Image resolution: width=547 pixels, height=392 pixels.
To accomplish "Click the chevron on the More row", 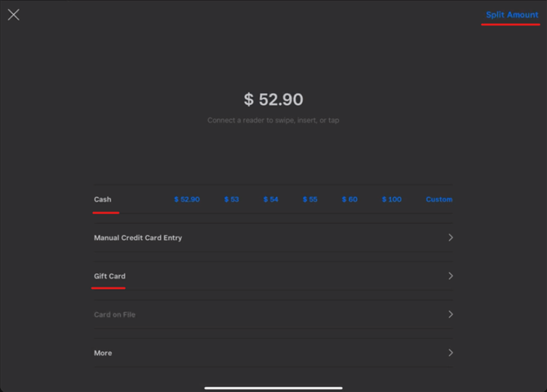I will click(451, 353).
